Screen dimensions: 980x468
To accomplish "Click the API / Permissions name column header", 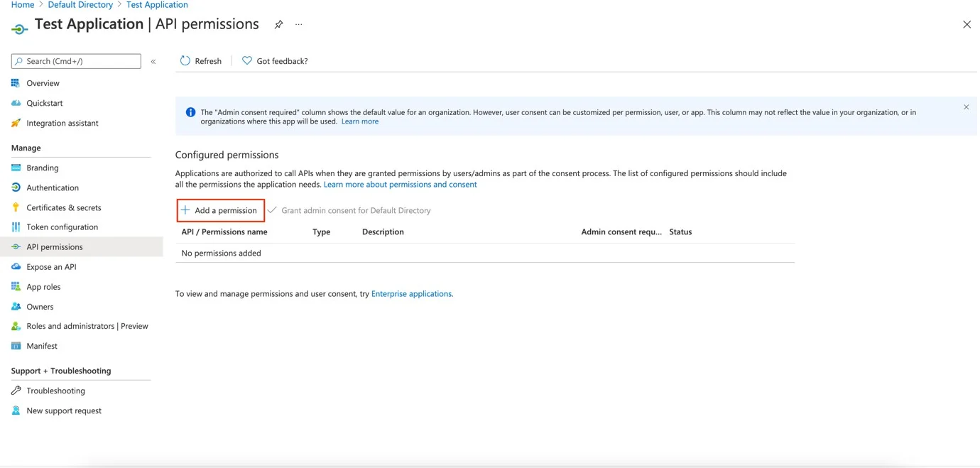I will [x=224, y=232].
